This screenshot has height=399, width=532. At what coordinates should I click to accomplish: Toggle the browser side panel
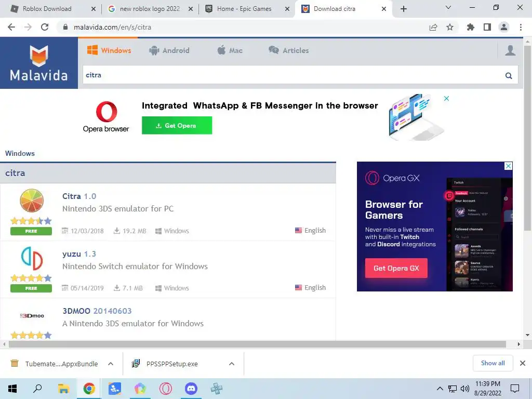coord(487,27)
